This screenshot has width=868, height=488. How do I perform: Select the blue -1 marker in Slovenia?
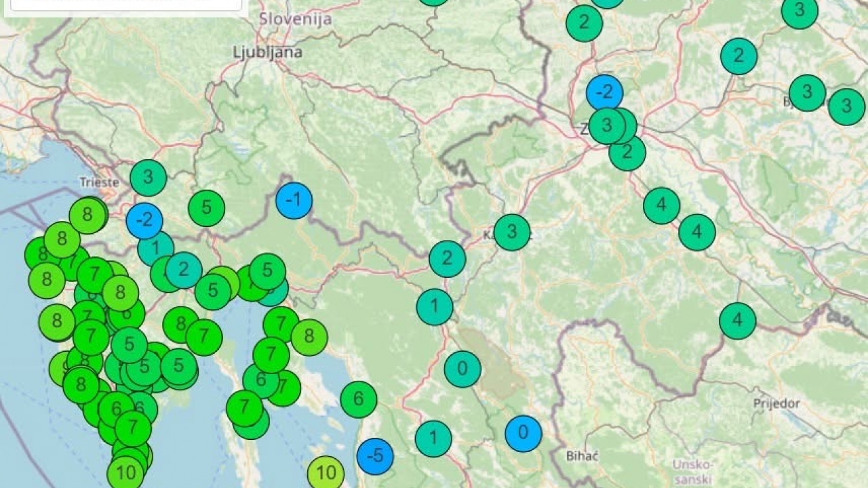coord(294,201)
